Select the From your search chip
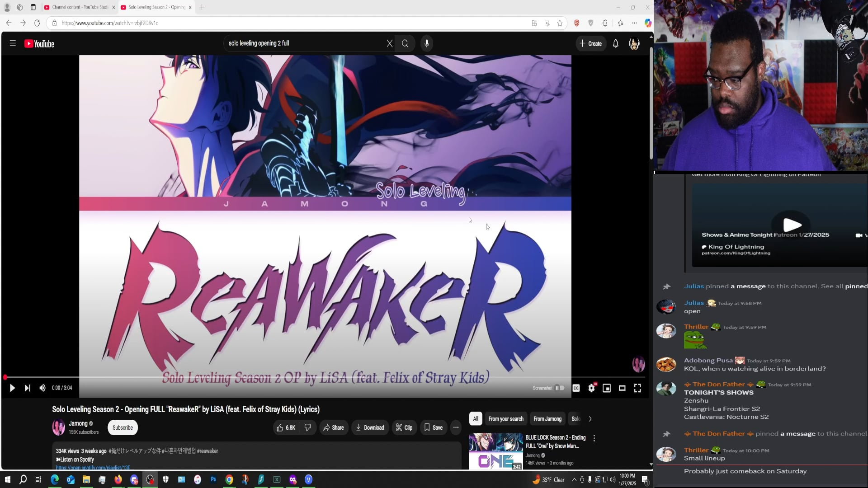The height and width of the screenshot is (488, 868). tap(506, 419)
